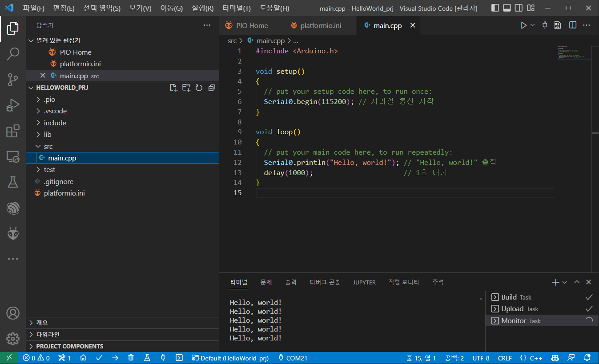Toggle the secondary sidebar layout button
The height and width of the screenshot is (364, 599).
tap(519, 8)
